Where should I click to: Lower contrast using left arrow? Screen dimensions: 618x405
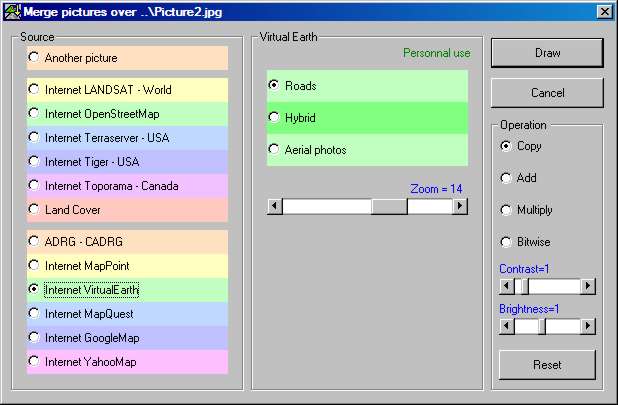tap(507, 286)
